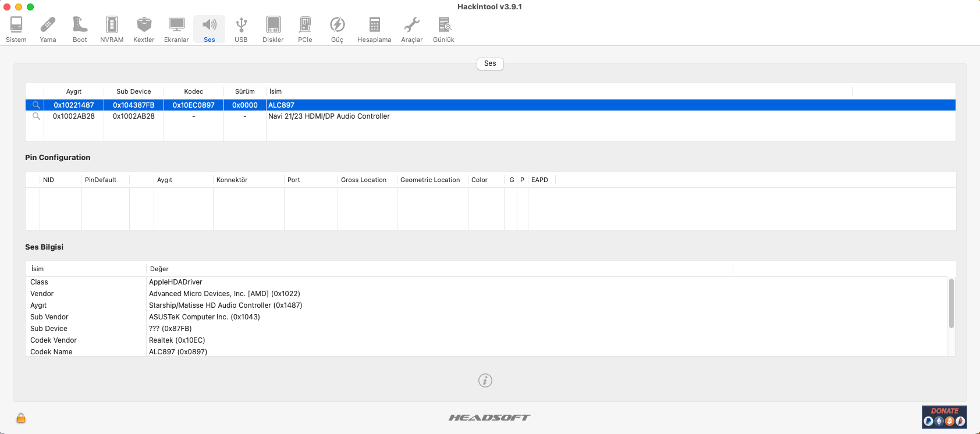Open the Sistem toolbar section
Viewport: 980px width, 434px height.
tap(16, 29)
